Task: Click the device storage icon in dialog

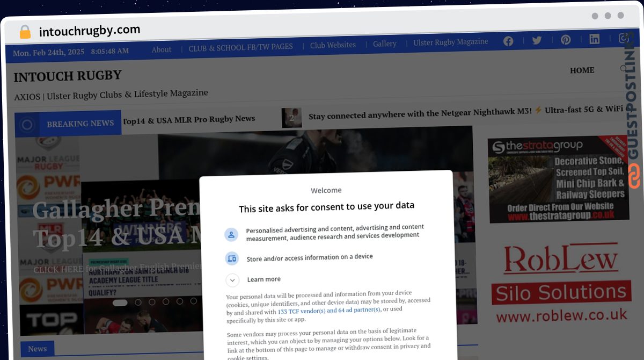Action: click(232, 258)
